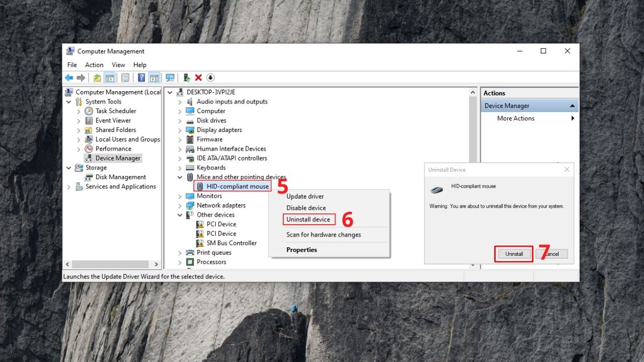Click the Uninstall button in dialog

coord(514,254)
